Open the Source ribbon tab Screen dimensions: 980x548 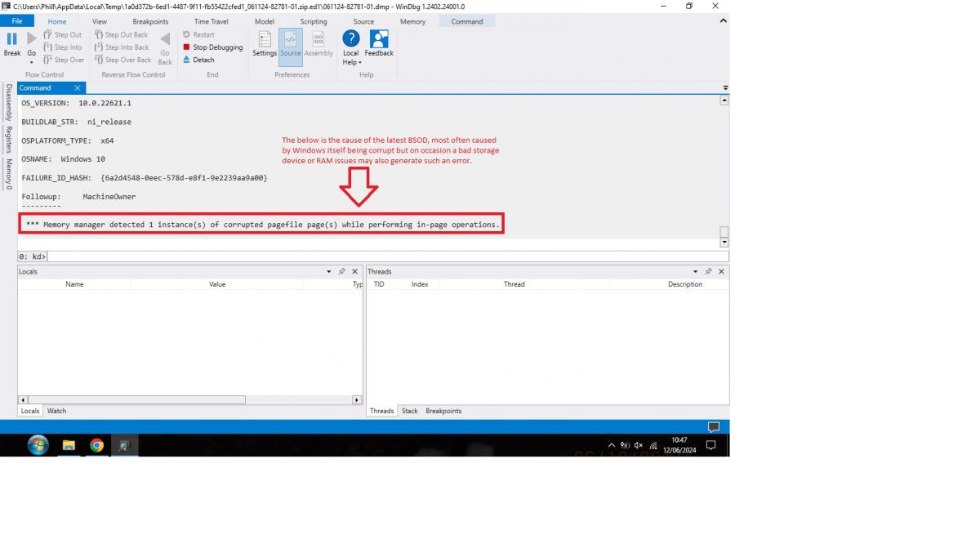tap(363, 21)
